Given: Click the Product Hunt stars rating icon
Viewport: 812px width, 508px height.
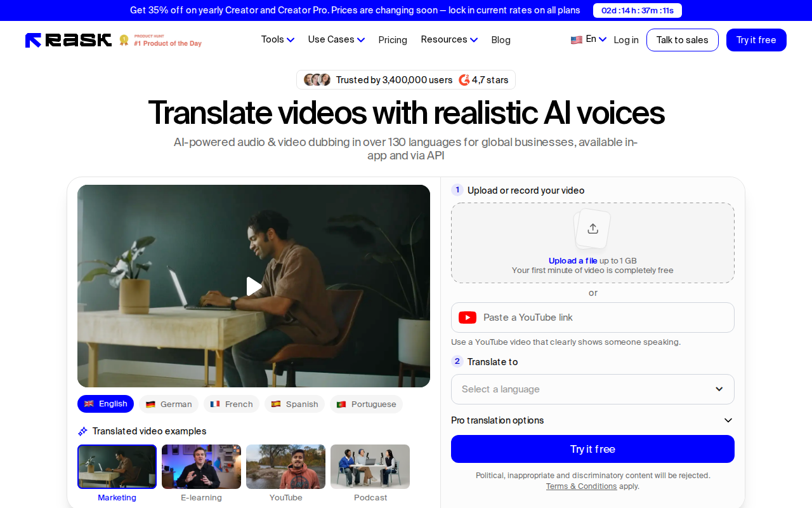Looking at the screenshot, I should tap(464, 79).
